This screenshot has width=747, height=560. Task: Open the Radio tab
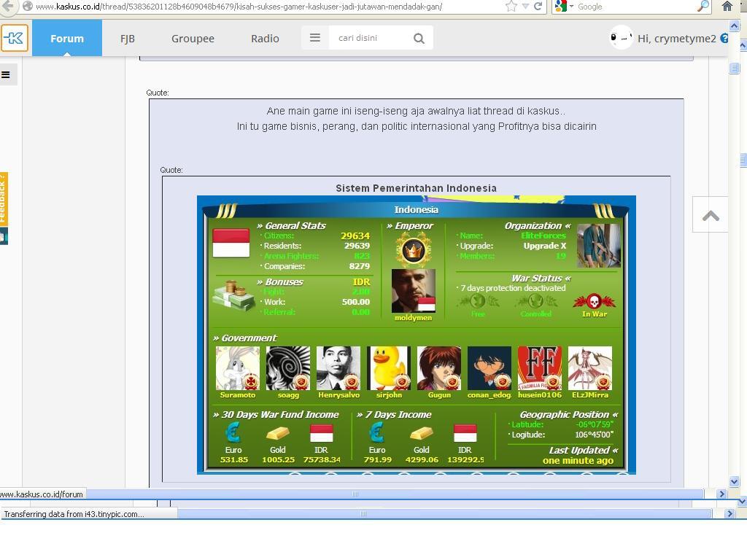tap(265, 39)
